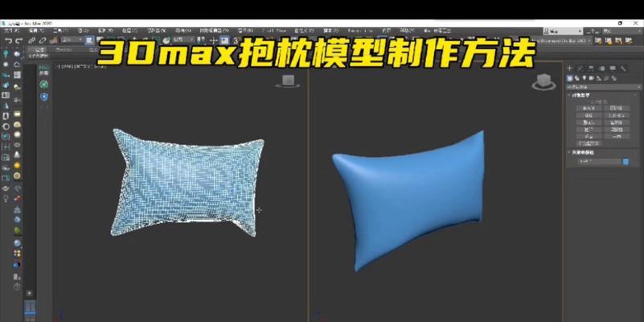Open the reference coordinate system dropdown
644x322 pixels.
183,40
